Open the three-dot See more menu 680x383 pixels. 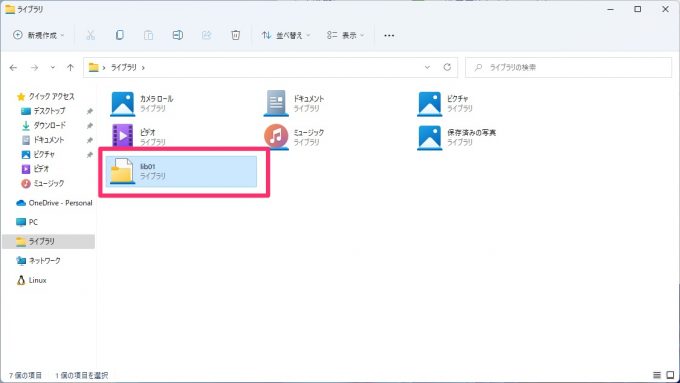389,36
